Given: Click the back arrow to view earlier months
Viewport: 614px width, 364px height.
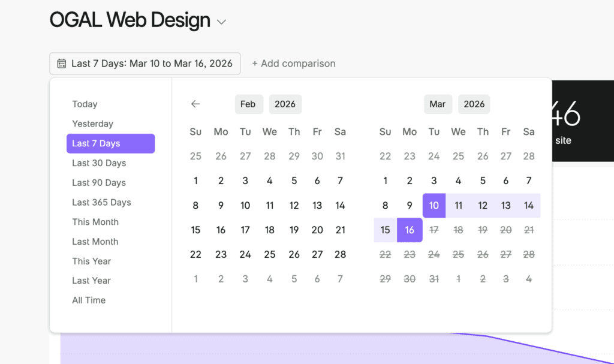Looking at the screenshot, I should (195, 104).
